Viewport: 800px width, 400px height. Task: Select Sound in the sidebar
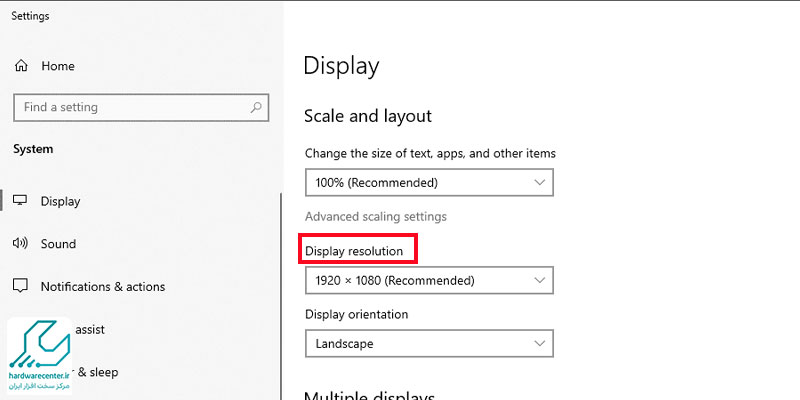tap(58, 244)
